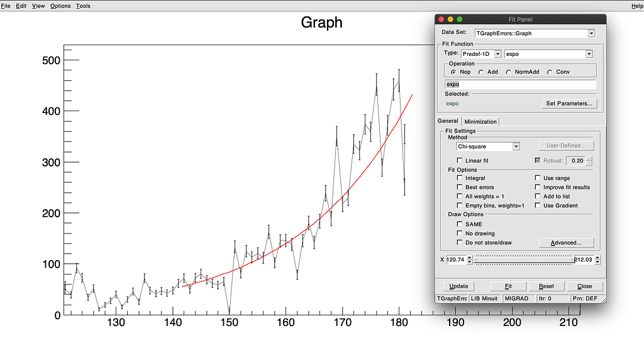Click the TGraphErrc status bar entry

[452, 299]
